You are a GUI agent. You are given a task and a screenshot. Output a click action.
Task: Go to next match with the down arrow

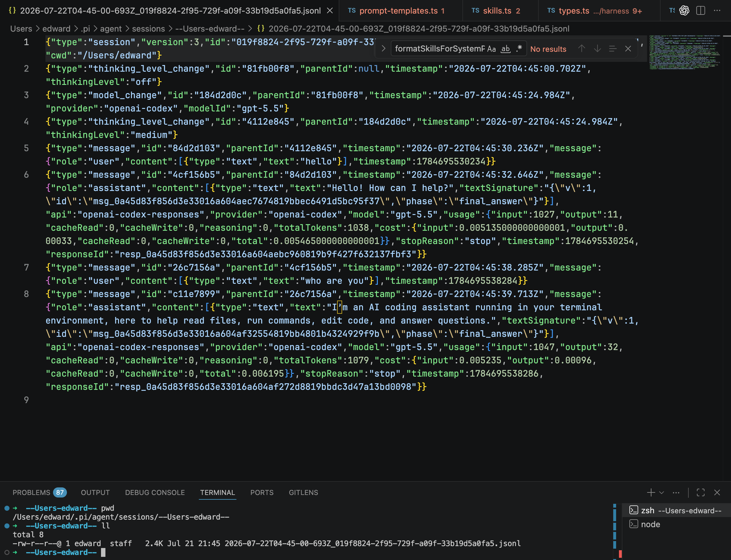click(597, 49)
